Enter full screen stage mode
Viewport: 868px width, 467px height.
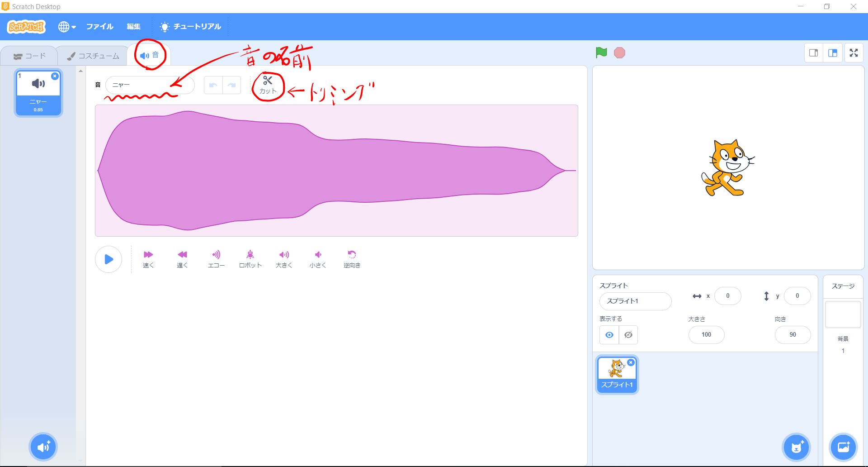coord(854,53)
